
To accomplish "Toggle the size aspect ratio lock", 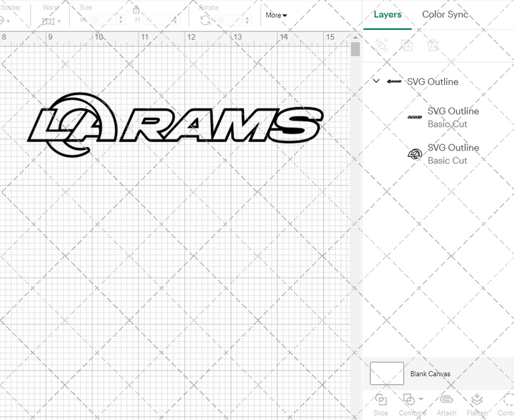I will click(136, 10).
